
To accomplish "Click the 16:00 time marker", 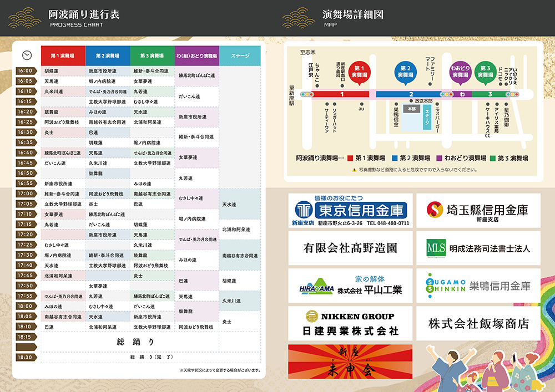I will coord(24,71).
